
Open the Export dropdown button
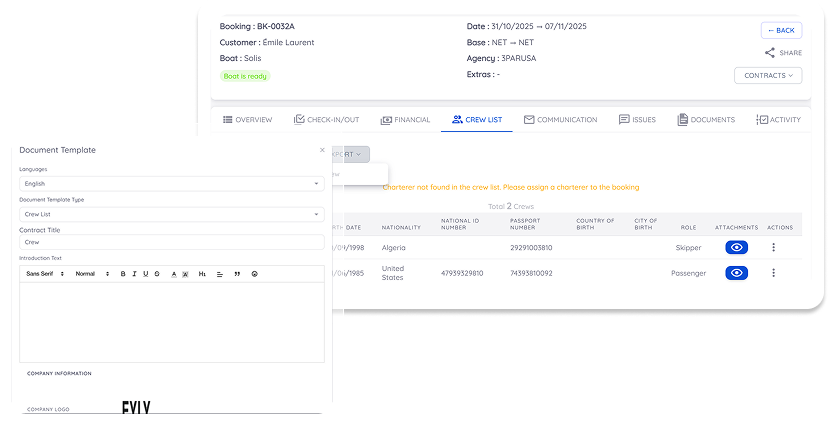[x=350, y=155]
